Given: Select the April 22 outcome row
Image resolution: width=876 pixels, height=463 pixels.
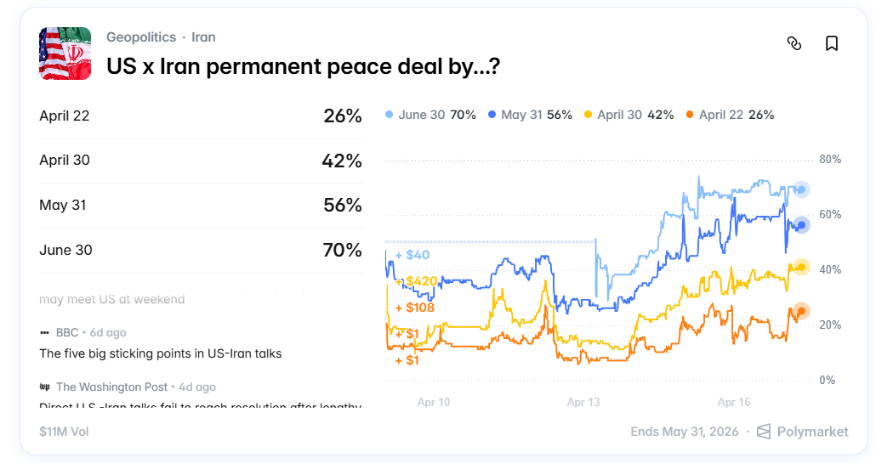Looking at the screenshot, I should (200, 116).
